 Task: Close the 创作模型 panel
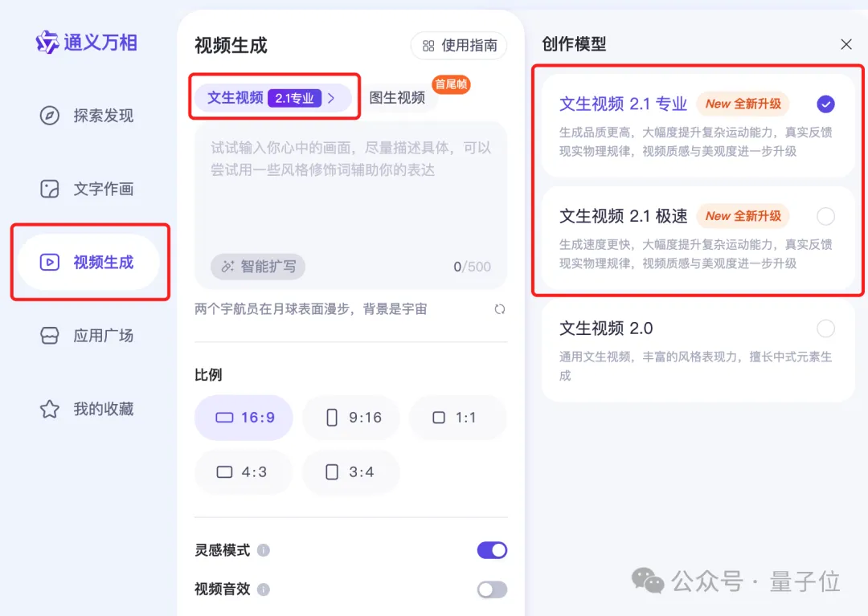pos(845,44)
